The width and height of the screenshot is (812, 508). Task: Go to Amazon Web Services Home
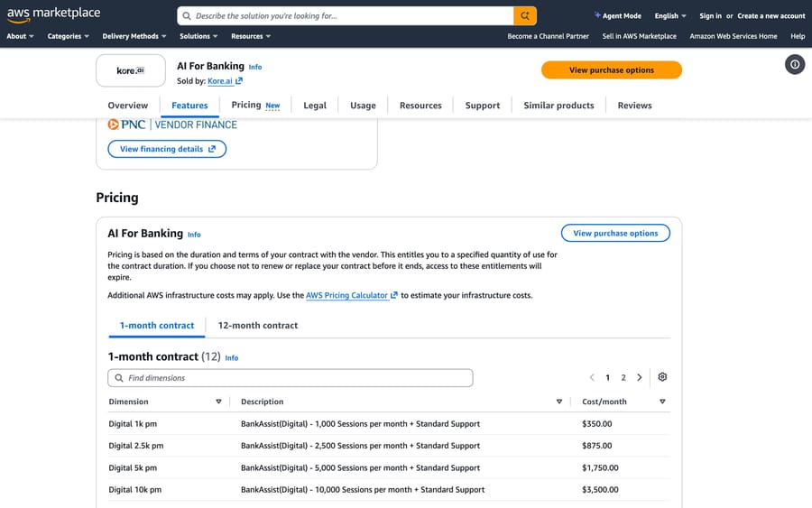[734, 36]
